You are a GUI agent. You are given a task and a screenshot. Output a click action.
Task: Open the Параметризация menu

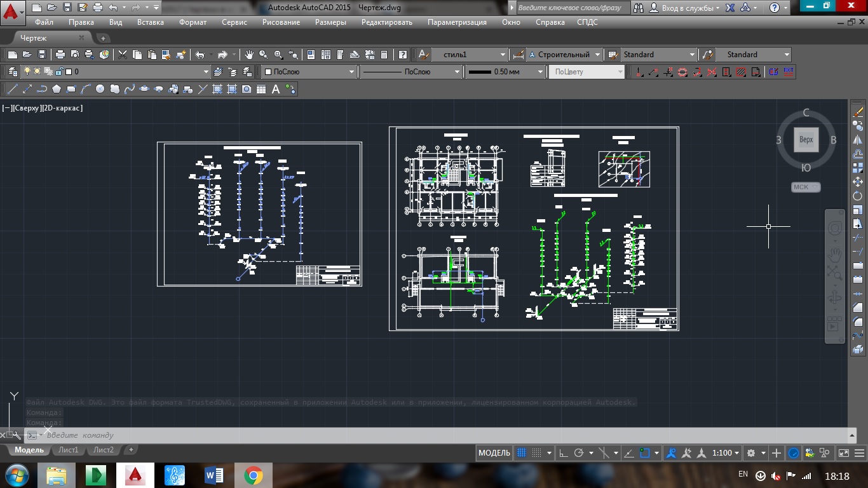coord(457,22)
